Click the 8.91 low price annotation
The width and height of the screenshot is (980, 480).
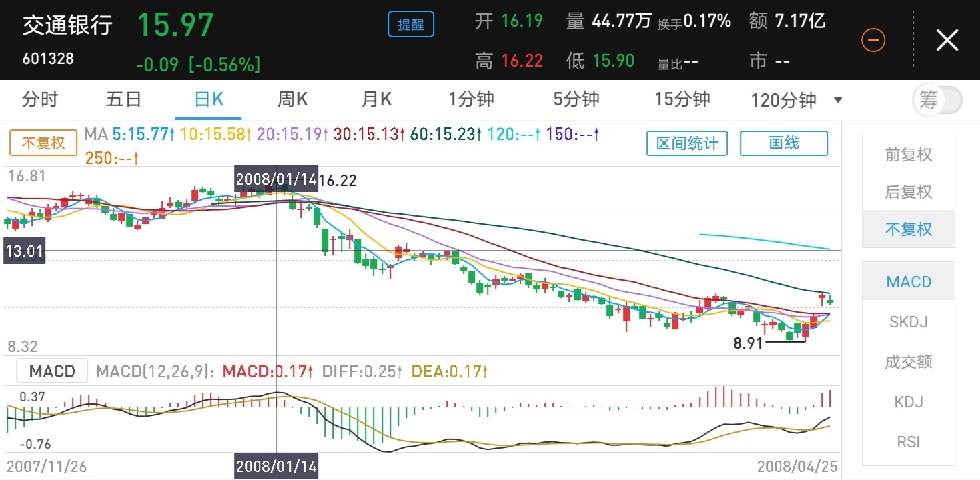(749, 343)
